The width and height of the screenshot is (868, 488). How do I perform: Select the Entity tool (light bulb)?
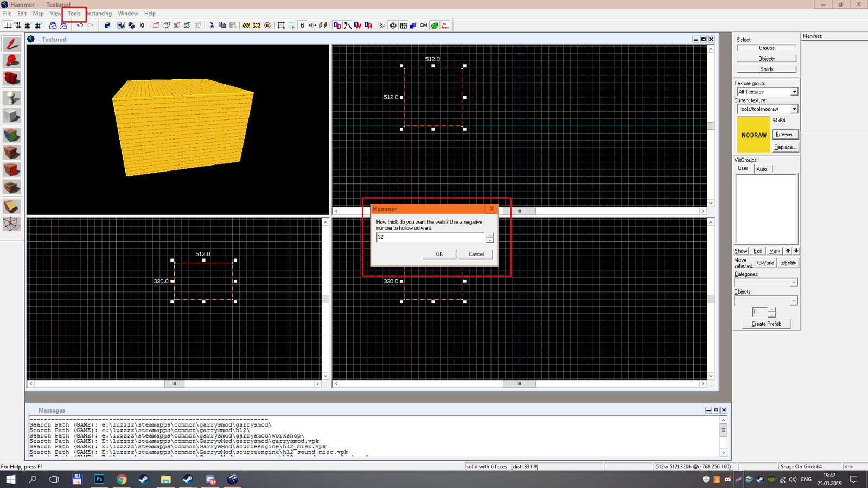click(12, 98)
